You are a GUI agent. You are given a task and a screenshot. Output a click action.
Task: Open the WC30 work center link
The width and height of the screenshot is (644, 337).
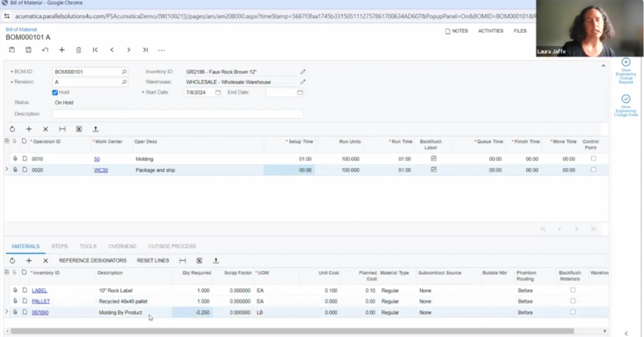click(101, 170)
